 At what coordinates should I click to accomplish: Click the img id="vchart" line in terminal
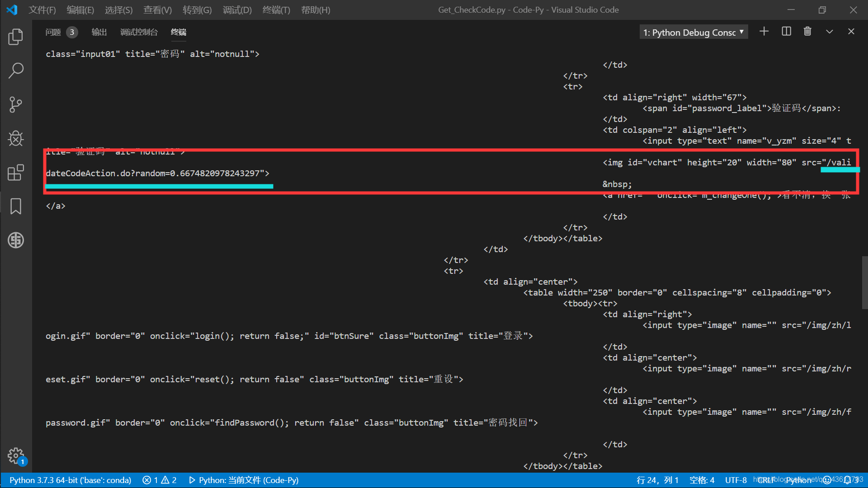(x=726, y=162)
